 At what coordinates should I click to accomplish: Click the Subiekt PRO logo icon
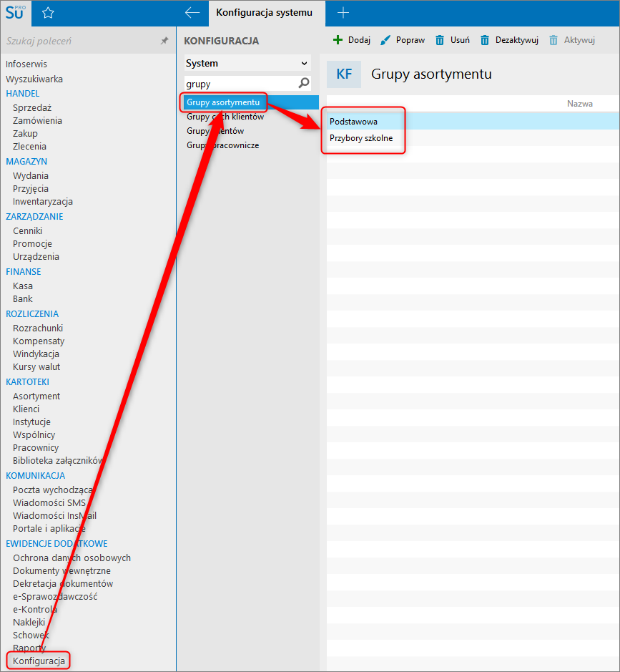pyautogui.click(x=16, y=13)
